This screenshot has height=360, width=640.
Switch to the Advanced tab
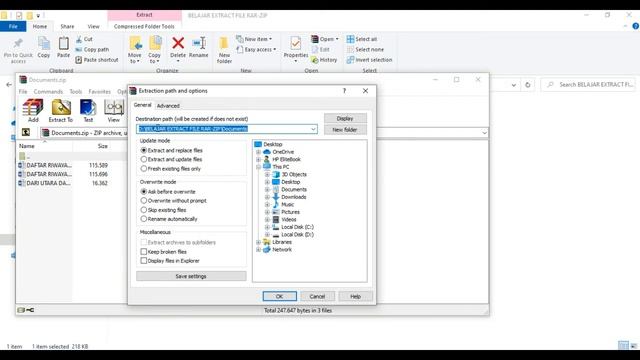click(168, 106)
